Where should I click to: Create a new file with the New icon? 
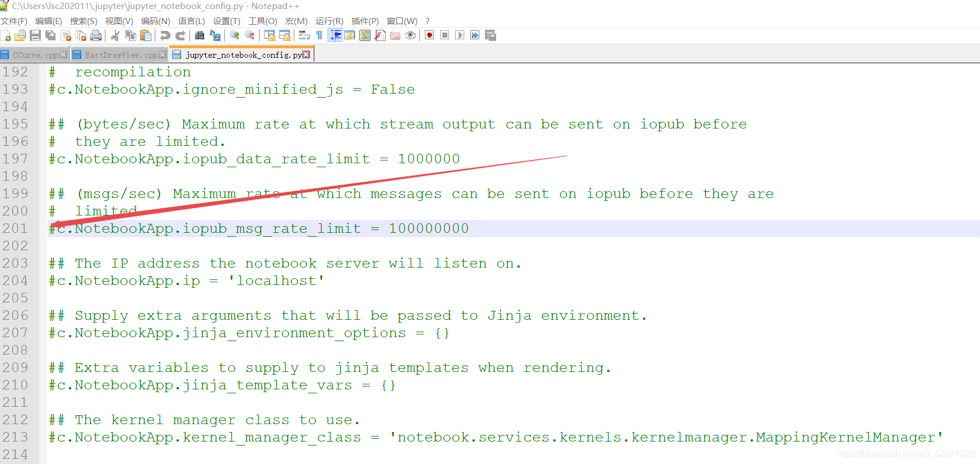coord(6,35)
